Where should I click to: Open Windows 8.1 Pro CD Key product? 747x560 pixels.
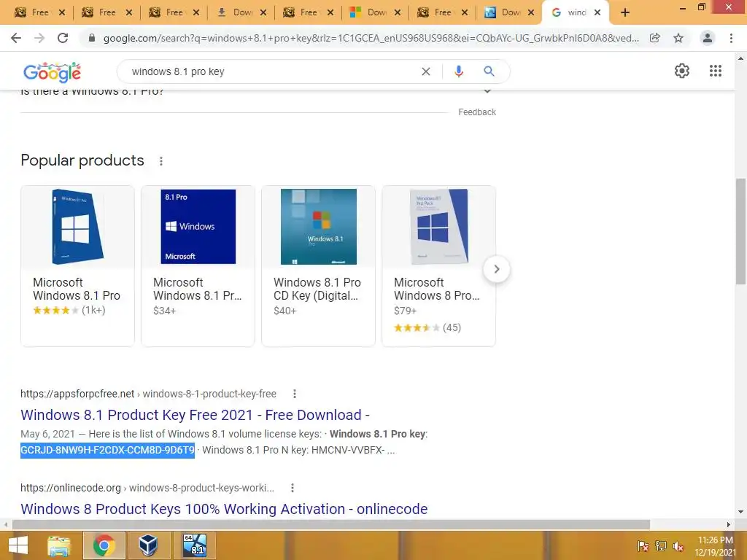[x=318, y=265]
